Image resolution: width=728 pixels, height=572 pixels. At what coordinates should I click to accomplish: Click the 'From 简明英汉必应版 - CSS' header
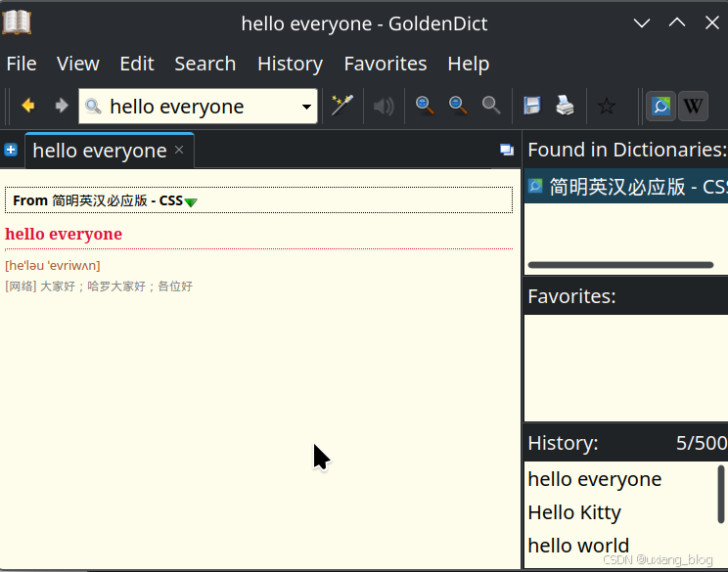[x=258, y=200]
